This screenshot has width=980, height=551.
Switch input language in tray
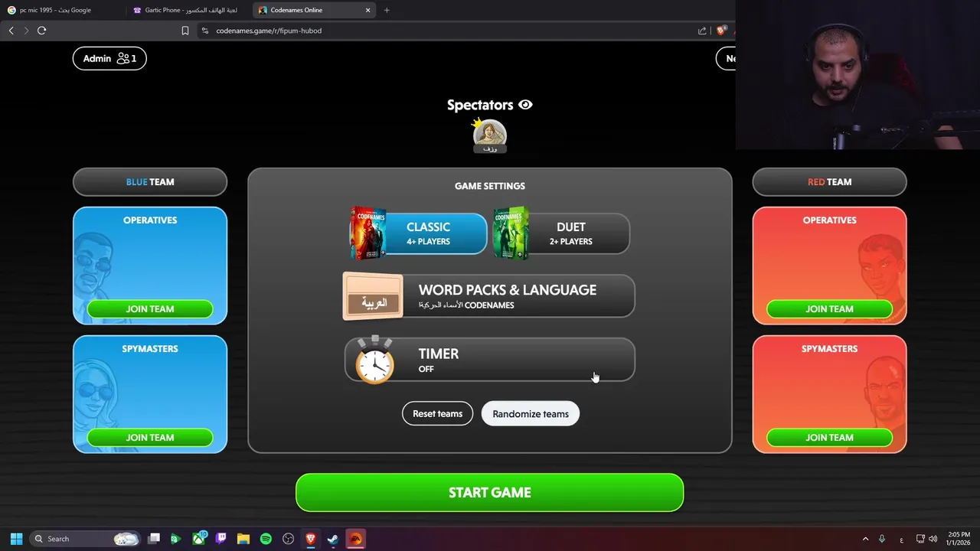pyautogui.click(x=901, y=539)
